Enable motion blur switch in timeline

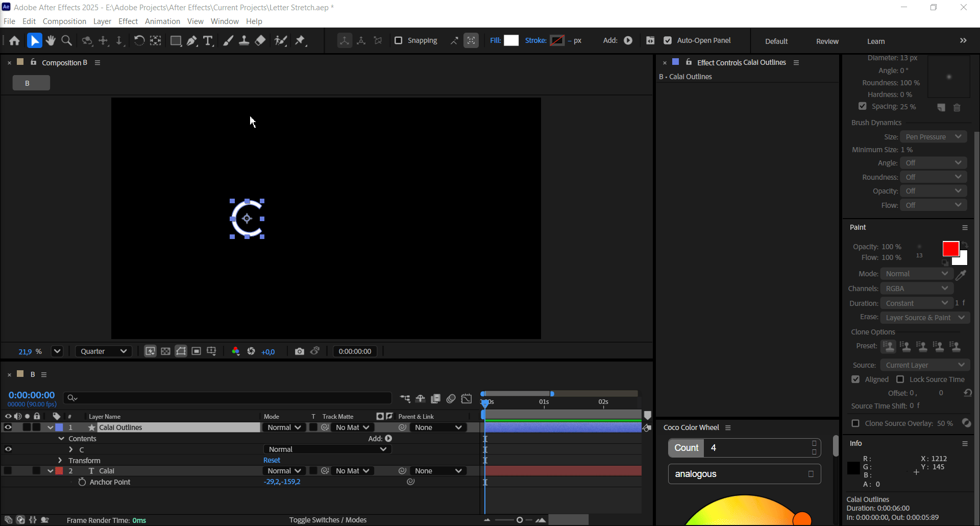pos(451,399)
